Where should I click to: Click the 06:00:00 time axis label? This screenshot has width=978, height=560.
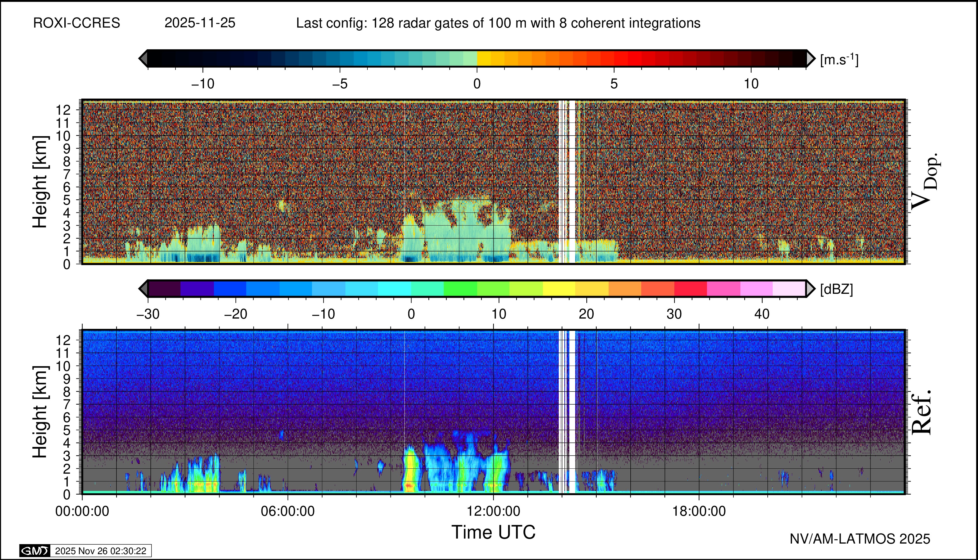288,511
